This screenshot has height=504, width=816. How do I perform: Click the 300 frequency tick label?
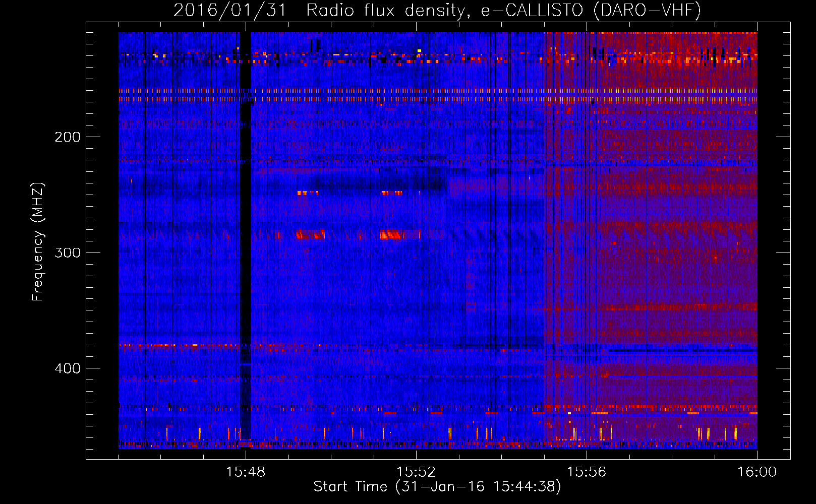pyautogui.click(x=68, y=253)
